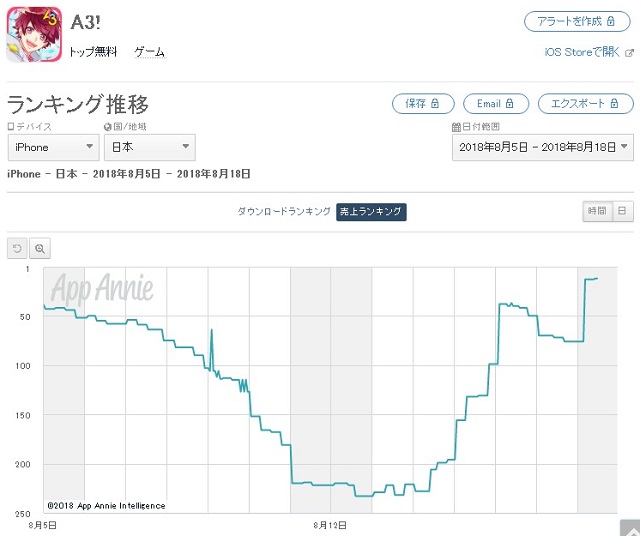640x536 pixels.
Task: Click the lock icon on エクスポート button
Action: pyautogui.click(x=614, y=103)
